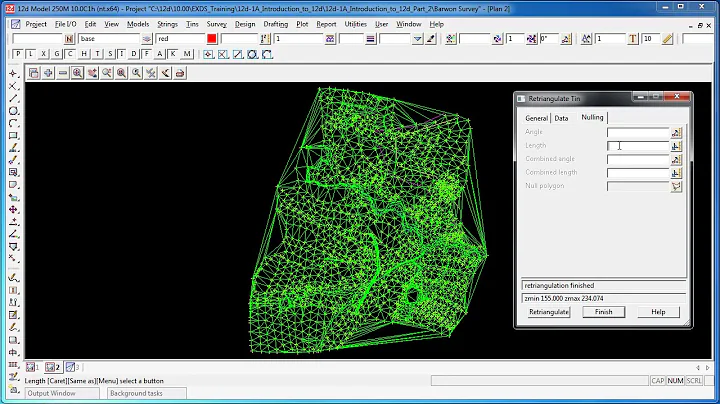This screenshot has width=720, height=404.
Task: Click the eyedropper pick icon in toolbar
Action: tap(431, 39)
